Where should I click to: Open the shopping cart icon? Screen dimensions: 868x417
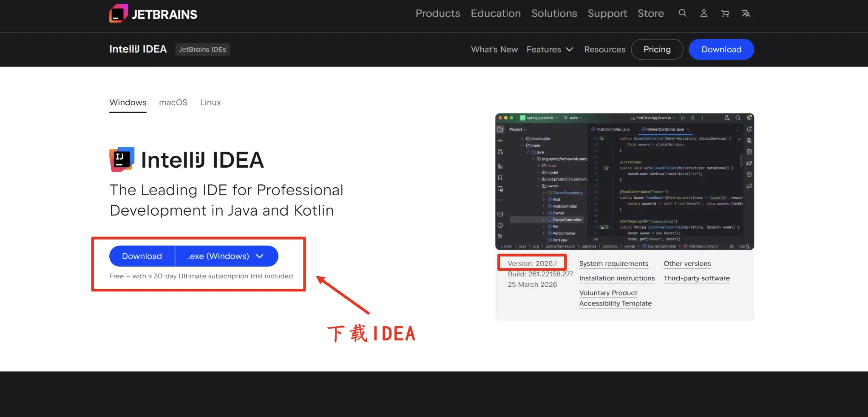725,14
